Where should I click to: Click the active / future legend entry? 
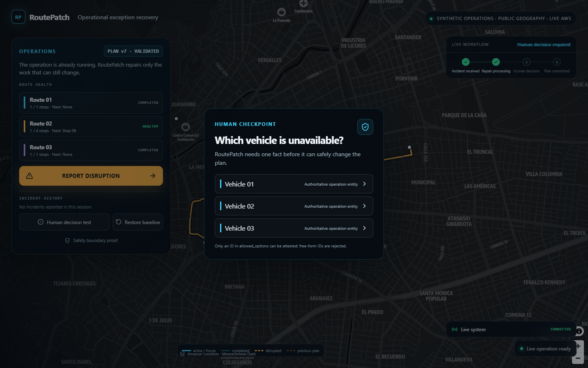[199, 351]
